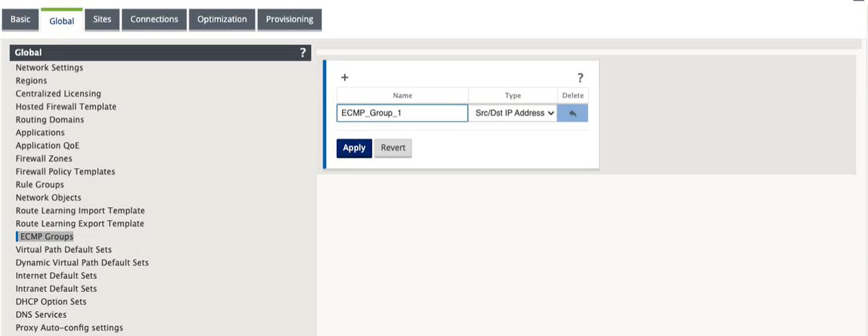Open help for the ECMP Groups panel
The image size is (868, 336).
580,78
